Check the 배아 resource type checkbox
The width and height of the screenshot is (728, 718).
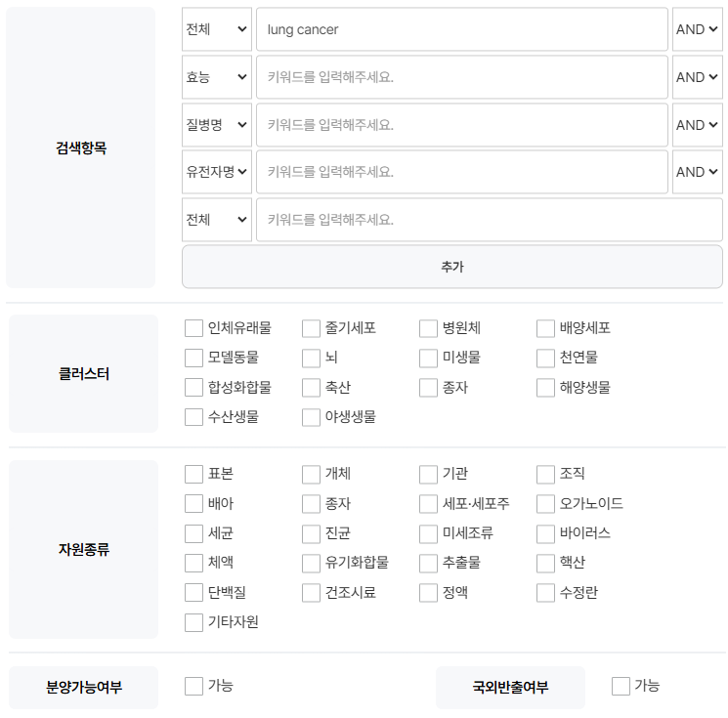(x=193, y=503)
